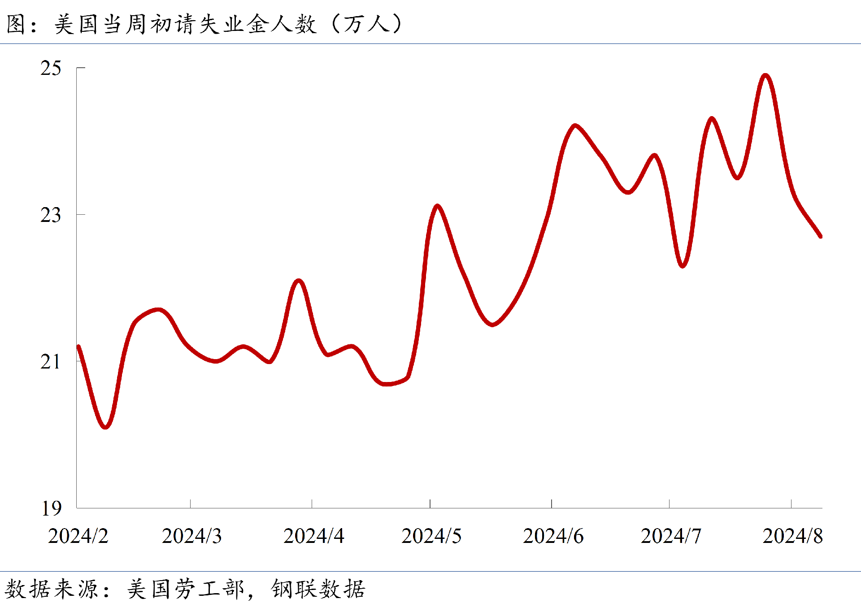Screen dimensions: 861x616
Task: Click the lowest trough of the red line
Action: tap(105, 426)
